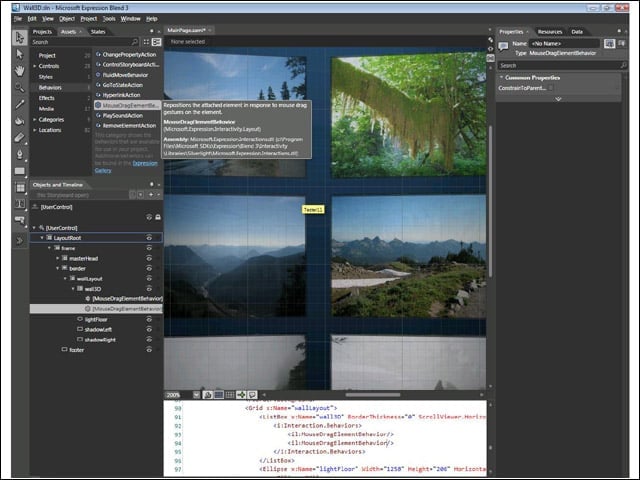Click the ChangePropertyAction asset
The width and height of the screenshot is (640, 480).
click(129, 54)
